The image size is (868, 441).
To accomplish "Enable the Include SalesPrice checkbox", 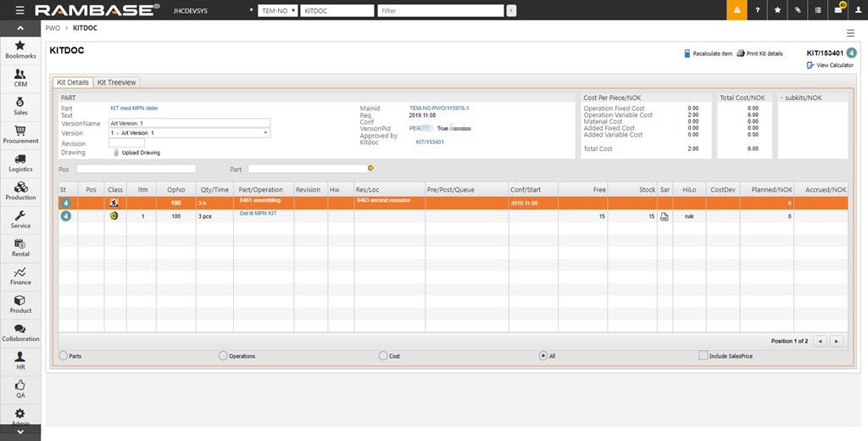I will click(703, 356).
